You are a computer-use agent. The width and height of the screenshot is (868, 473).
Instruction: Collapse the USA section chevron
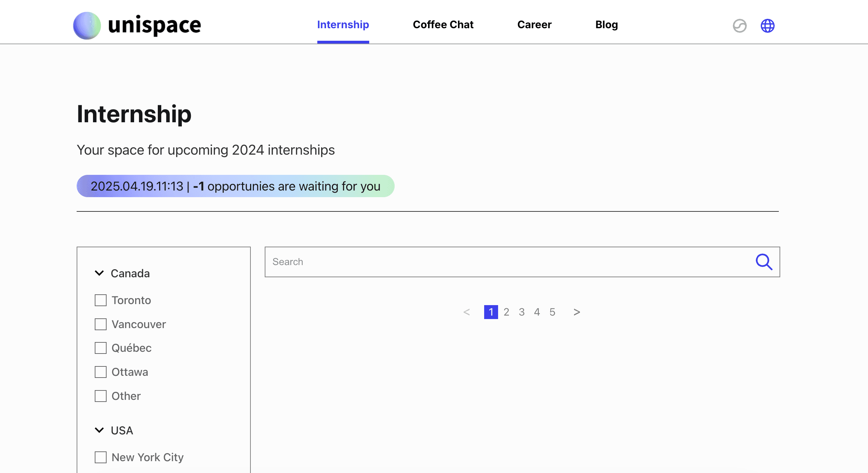click(99, 431)
